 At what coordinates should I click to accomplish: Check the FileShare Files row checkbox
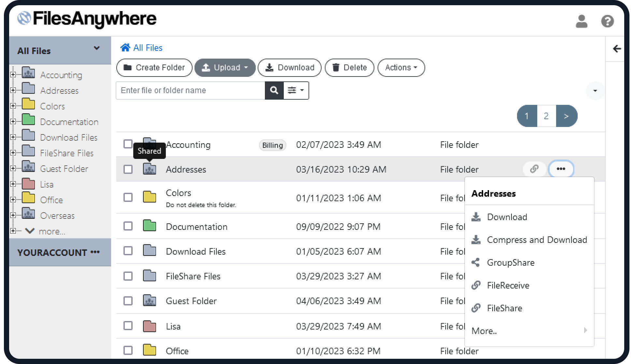(x=128, y=276)
